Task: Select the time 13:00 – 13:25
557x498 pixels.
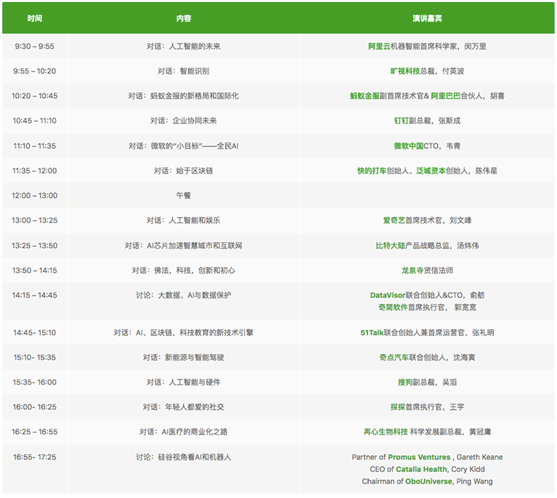Action: tap(34, 220)
